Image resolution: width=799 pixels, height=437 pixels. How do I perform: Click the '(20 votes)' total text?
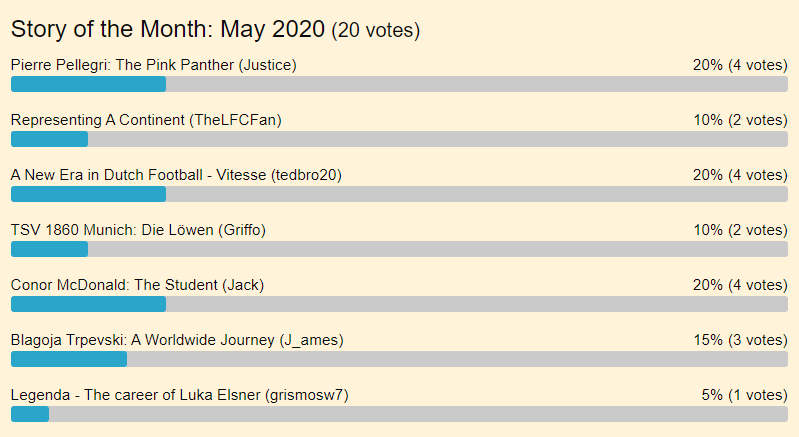[375, 31]
